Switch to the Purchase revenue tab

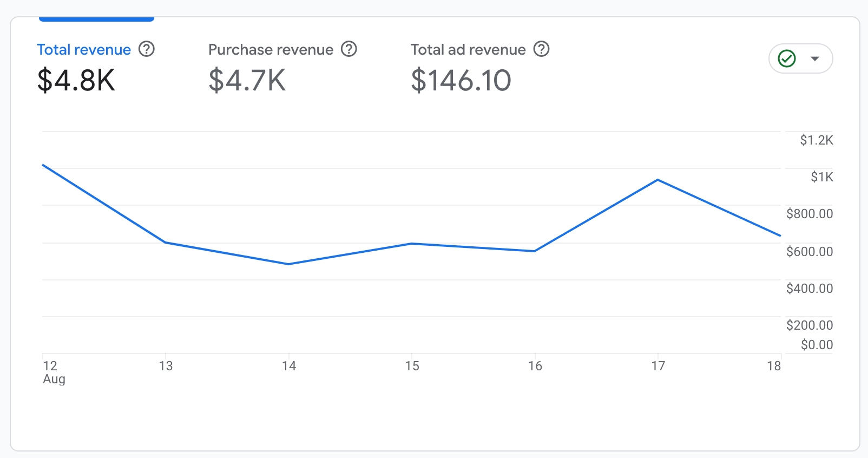(271, 50)
